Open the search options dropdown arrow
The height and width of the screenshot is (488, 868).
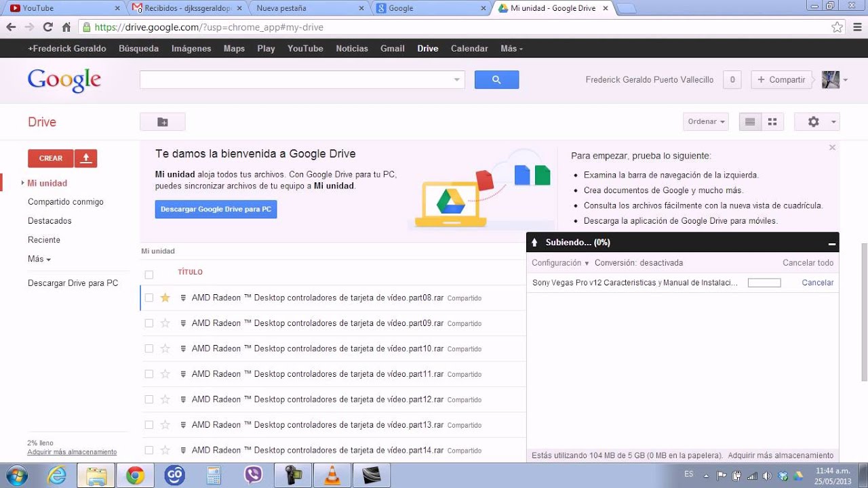pos(456,80)
